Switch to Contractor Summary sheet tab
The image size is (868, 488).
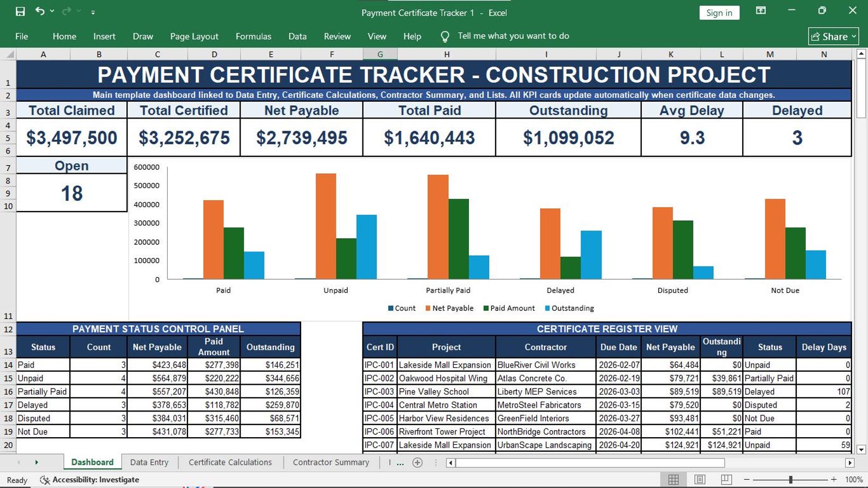[331, 462]
